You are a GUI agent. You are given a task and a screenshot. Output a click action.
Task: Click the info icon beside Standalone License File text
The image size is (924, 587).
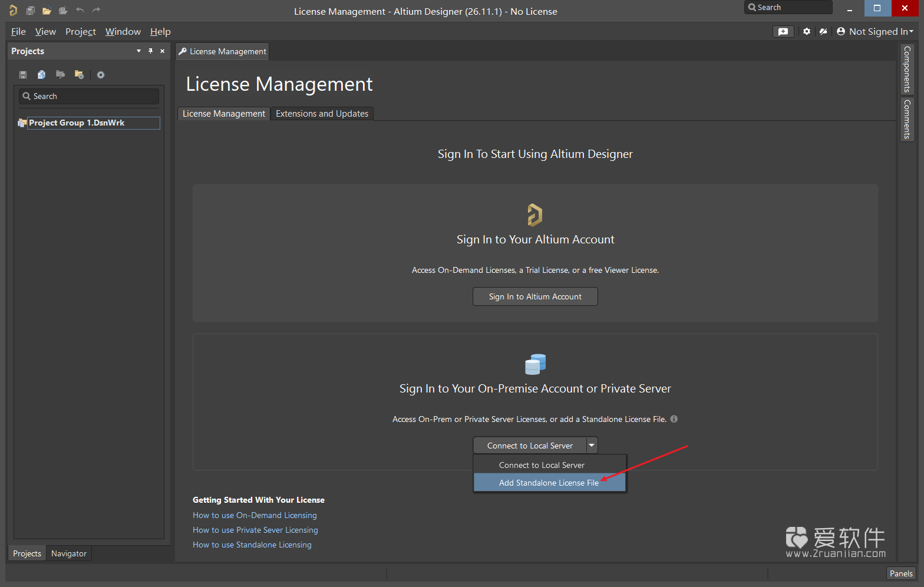coord(674,419)
